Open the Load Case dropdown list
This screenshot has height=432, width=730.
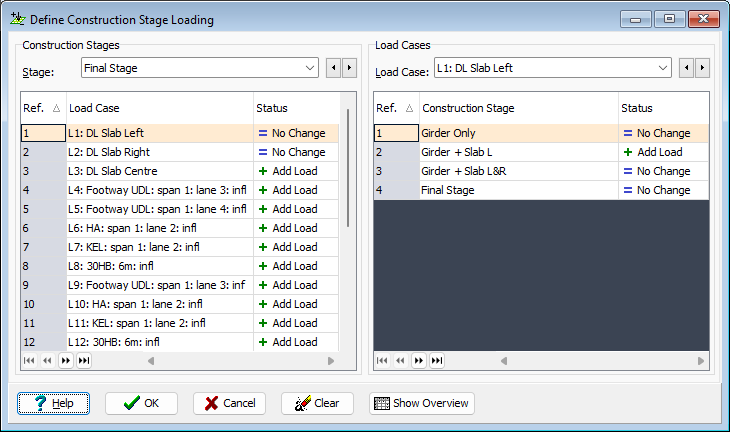pos(553,68)
